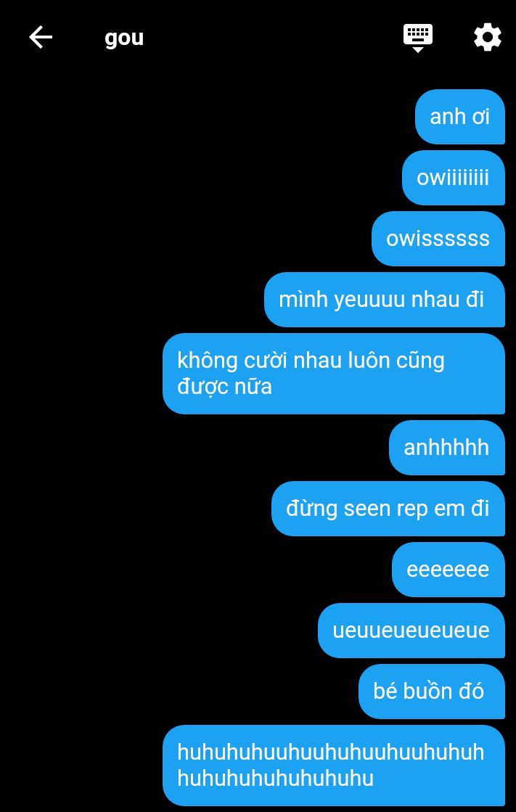Select the 'anh ơi' message bubble

point(459,117)
